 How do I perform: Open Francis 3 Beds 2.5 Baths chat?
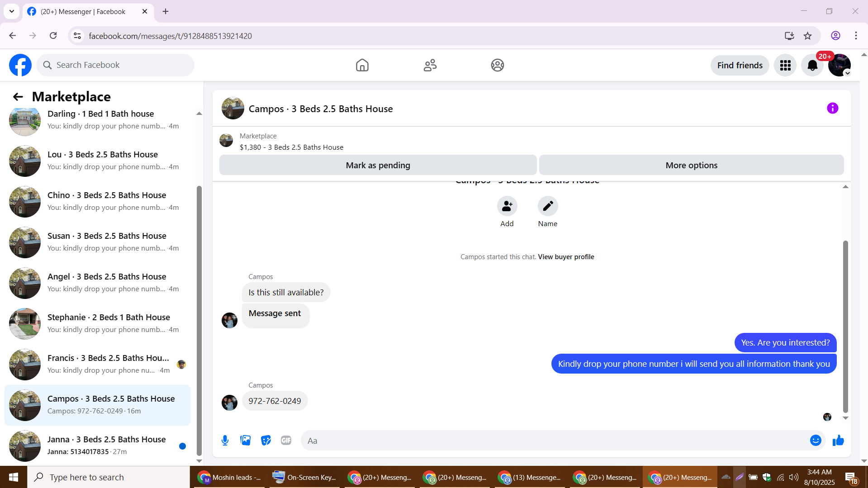(97, 365)
